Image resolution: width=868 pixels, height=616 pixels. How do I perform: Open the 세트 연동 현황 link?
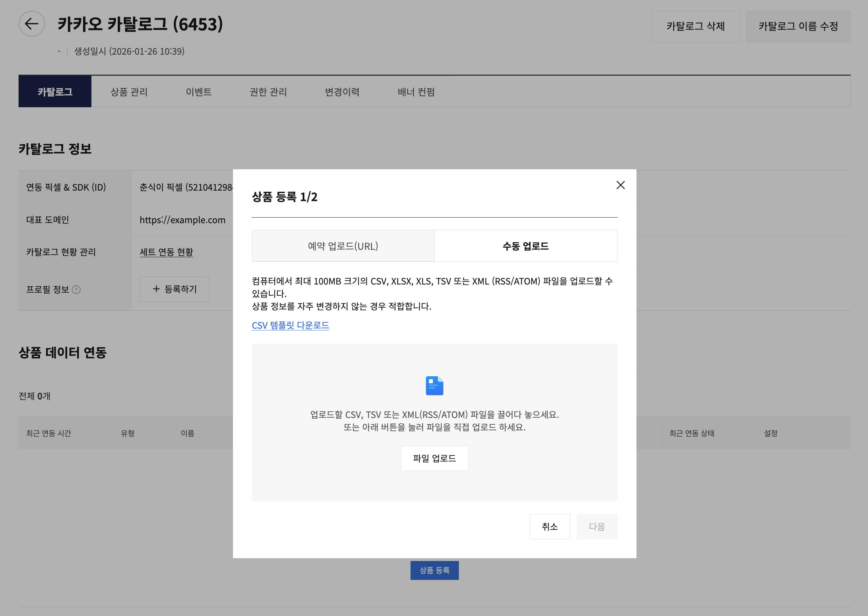[166, 252]
